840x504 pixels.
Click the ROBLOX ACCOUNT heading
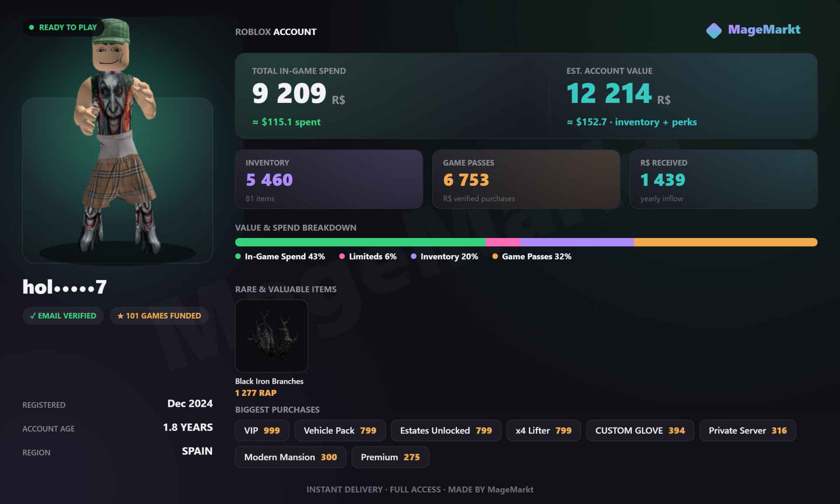coord(276,32)
